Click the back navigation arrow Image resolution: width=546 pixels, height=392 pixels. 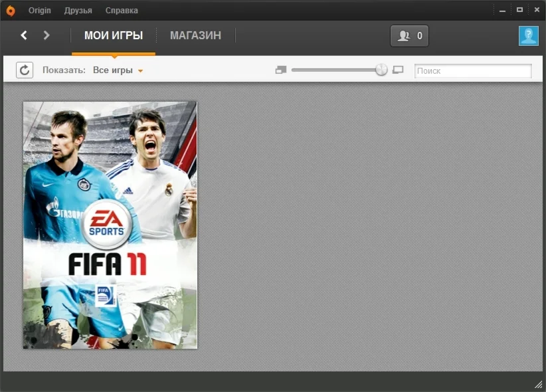tap(25, 36)
